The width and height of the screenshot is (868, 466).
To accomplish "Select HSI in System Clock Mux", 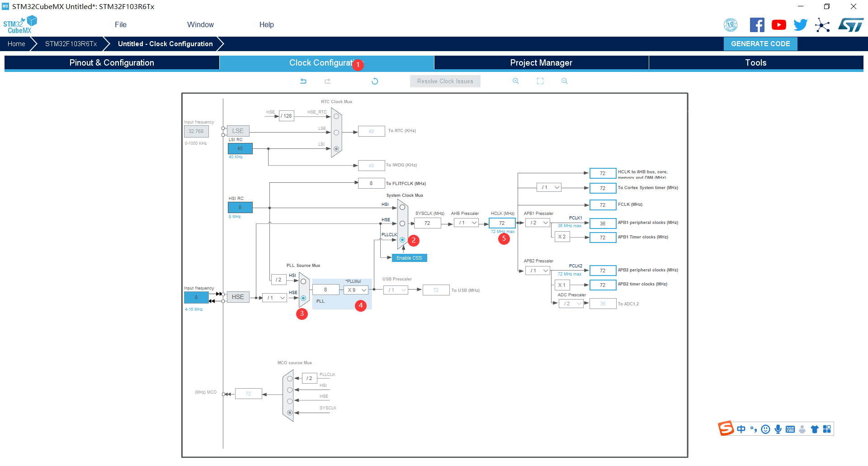I will (402, 207).
